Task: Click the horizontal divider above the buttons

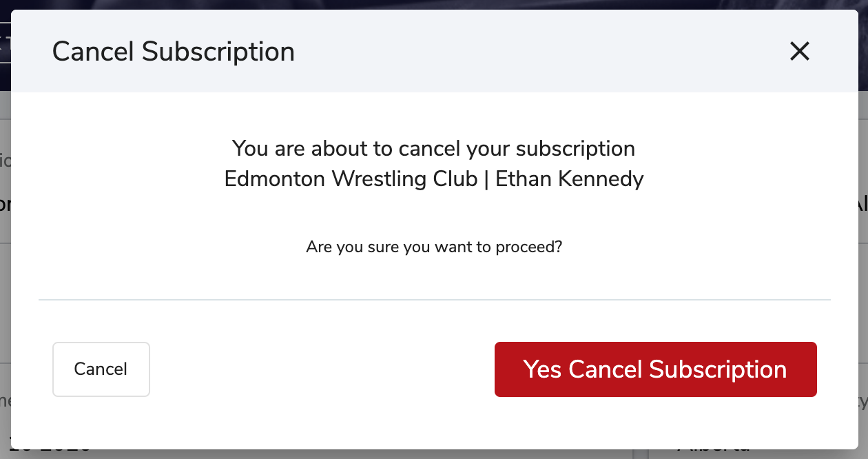Action: point(434,300)
